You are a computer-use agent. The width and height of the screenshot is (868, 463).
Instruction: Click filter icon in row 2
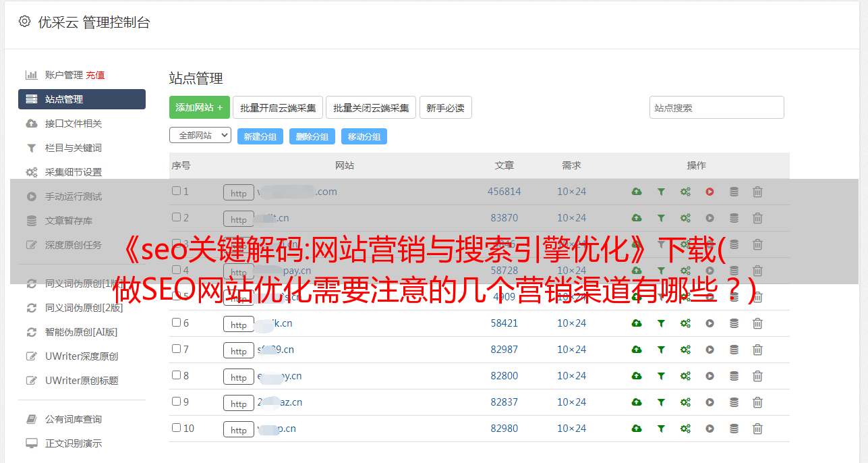[x=661, y=218]
